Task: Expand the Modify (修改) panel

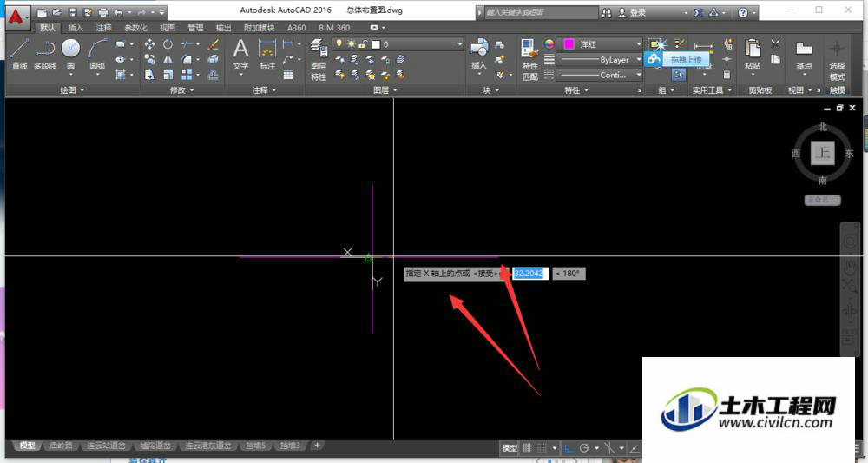Action: 182,89
